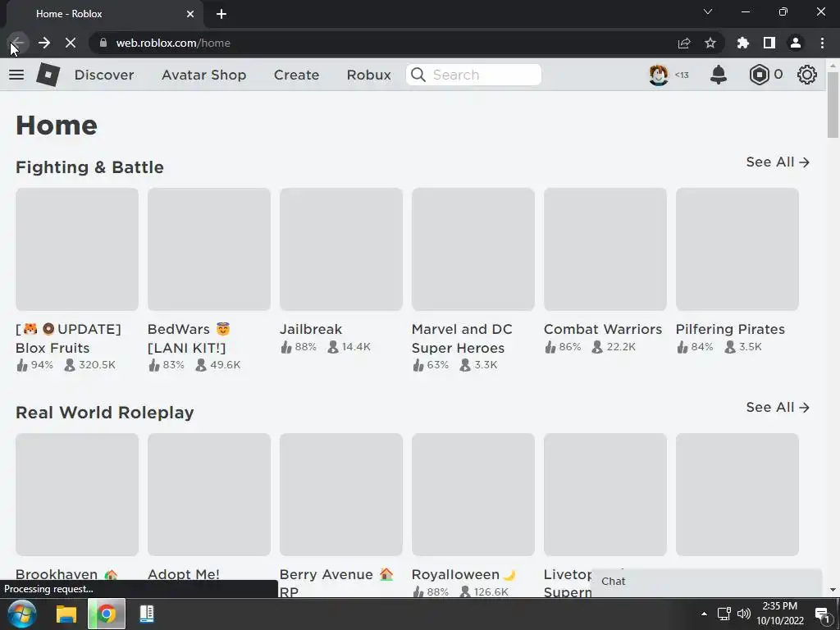
Task: Bookmark this page with the star
Action: [x=710, y=43]
